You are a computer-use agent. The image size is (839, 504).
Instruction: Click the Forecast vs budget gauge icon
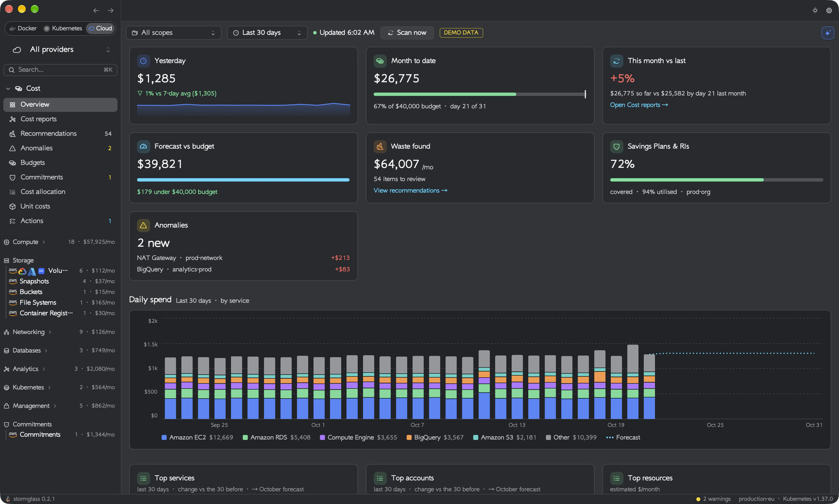tap(143, 146)
